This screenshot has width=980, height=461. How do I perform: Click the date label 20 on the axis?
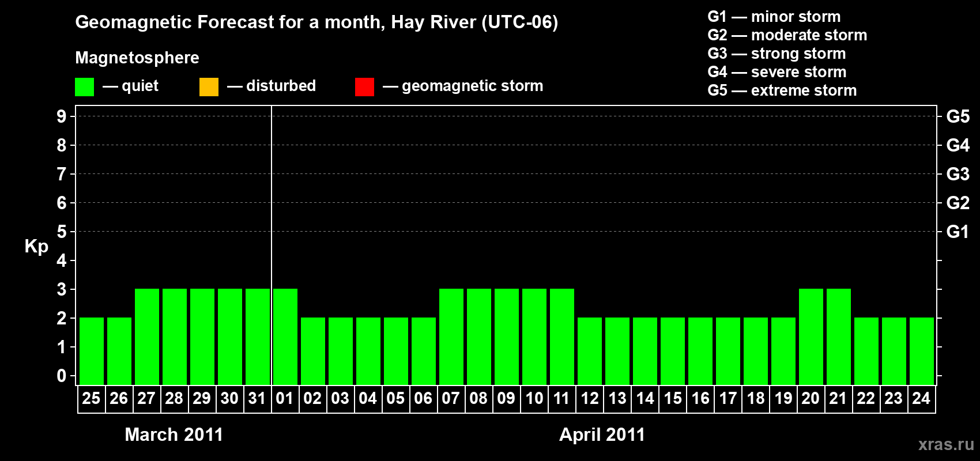pyautogui.click(x=811, y=398)
